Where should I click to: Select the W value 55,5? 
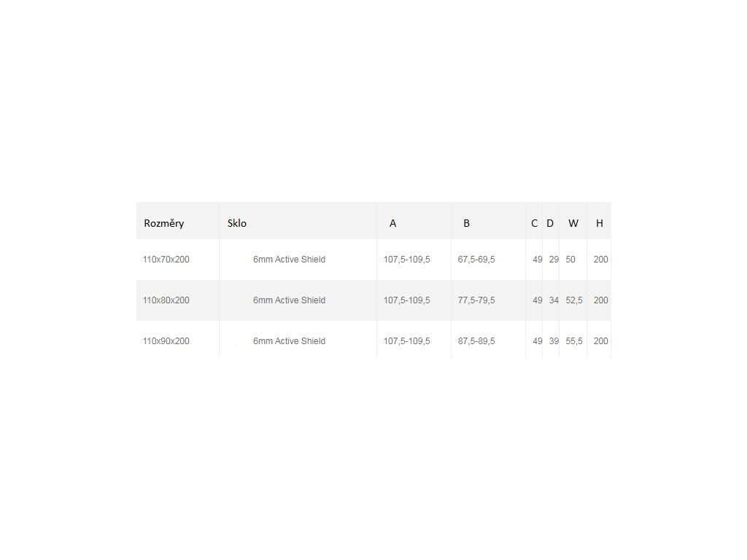[574, 341]
